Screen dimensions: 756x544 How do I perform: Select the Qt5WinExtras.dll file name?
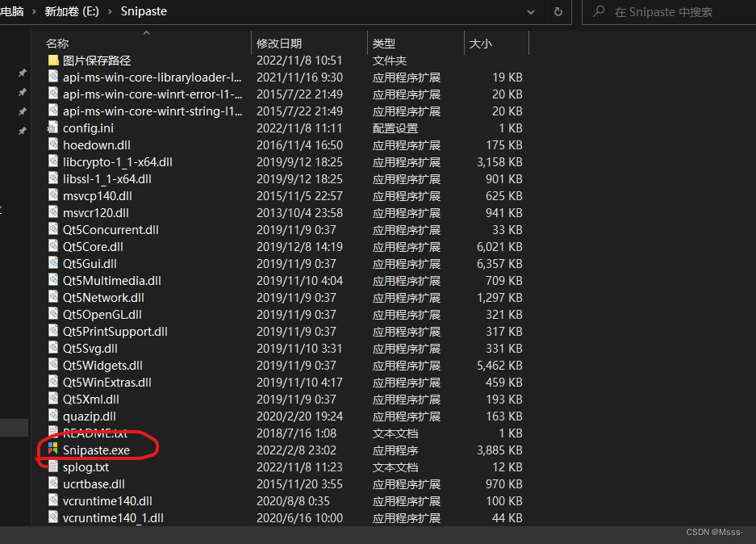point(107,382)
